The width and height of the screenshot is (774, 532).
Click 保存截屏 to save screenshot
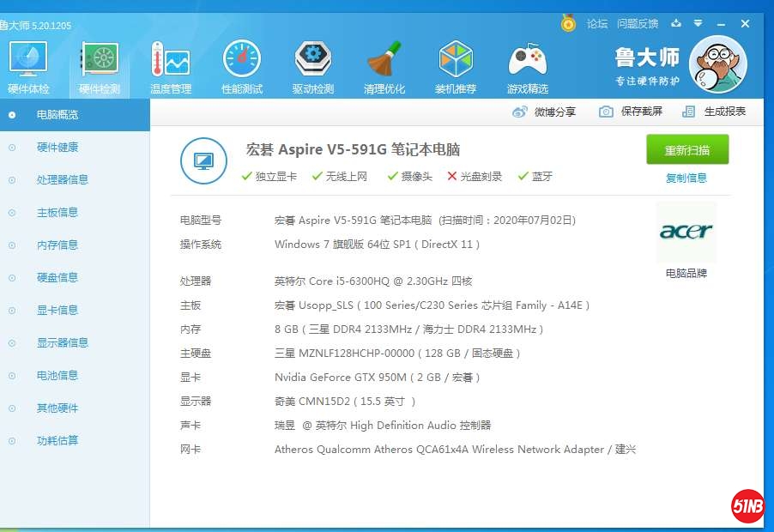(x=632, y=112)
